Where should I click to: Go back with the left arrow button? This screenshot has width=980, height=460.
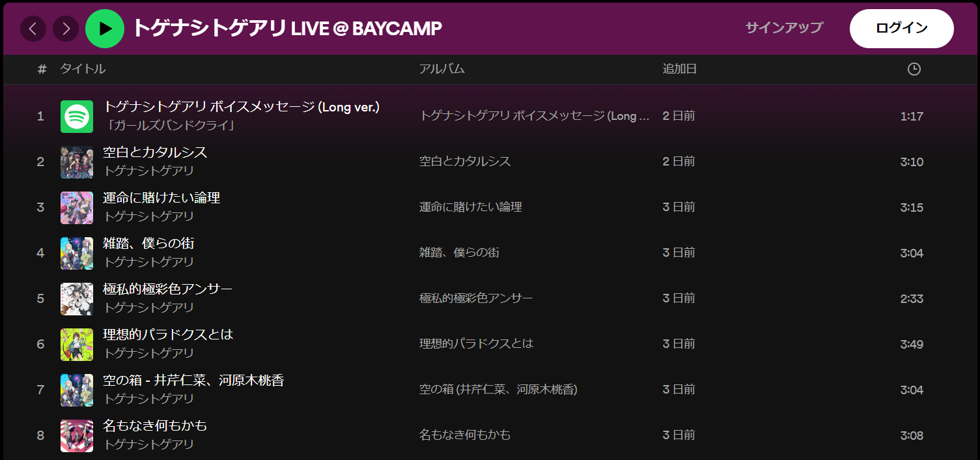tap(33, 29)
